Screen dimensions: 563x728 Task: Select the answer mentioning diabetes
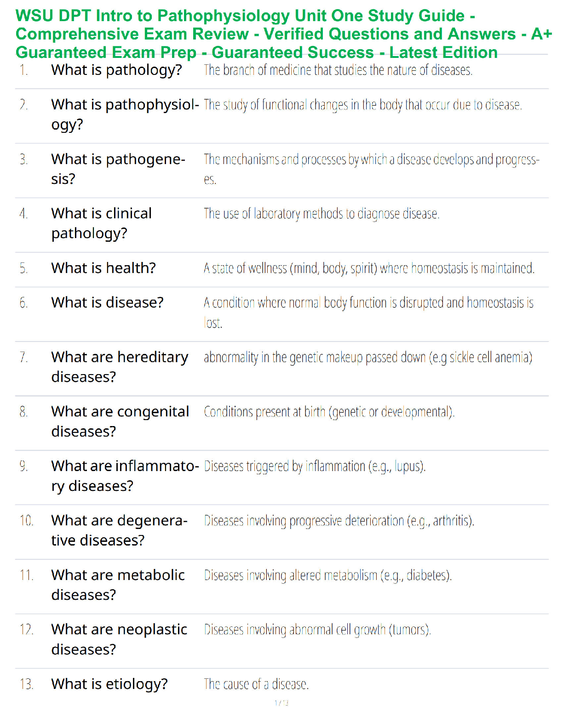(328, 575)
